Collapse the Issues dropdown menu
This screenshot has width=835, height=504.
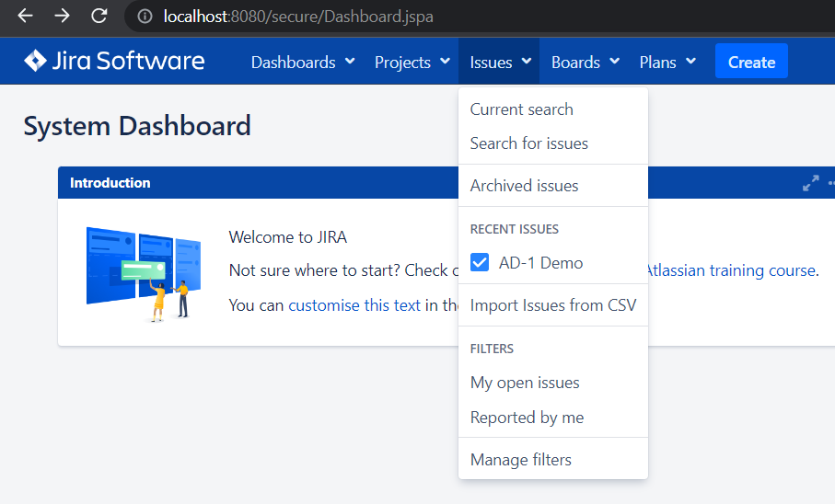(499, 63)
